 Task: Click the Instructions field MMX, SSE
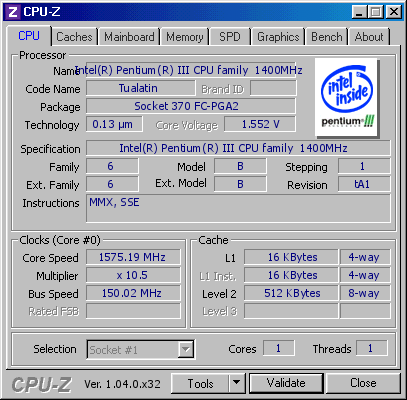point(238,209)
